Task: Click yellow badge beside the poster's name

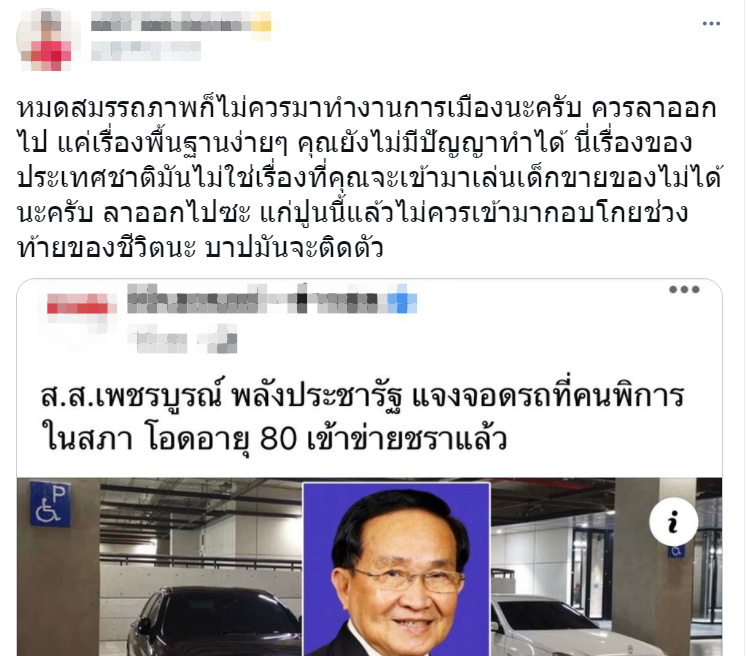Action: pos(262,24)
